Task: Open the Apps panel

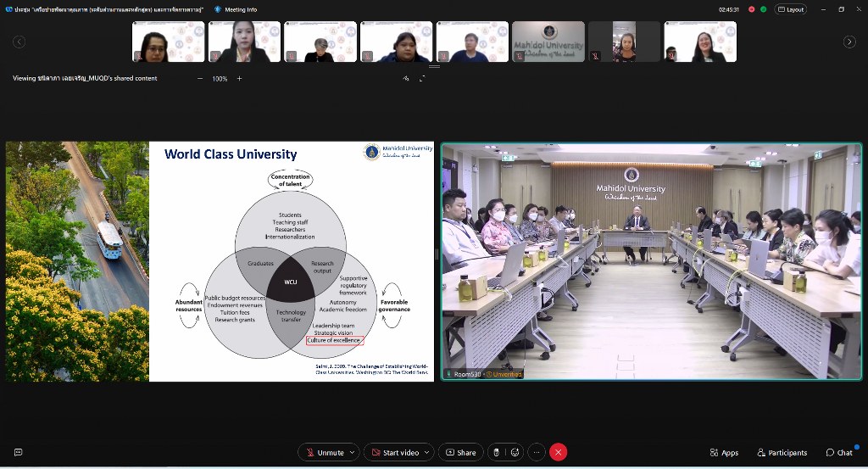Action: point(724,452)
